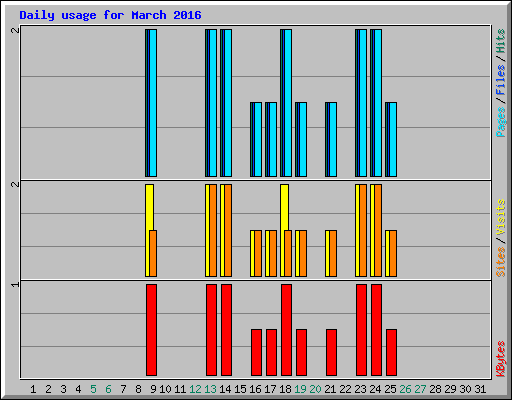Select day 31 on the x-axis
The width and height of the screenshot is (512, 400).
click(x=480, y=389)
